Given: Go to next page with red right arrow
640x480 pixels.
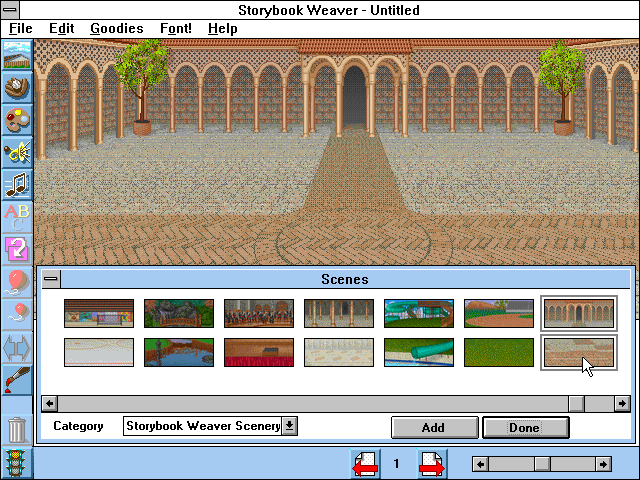Looking at the screenshot, I should click(432, 464).
